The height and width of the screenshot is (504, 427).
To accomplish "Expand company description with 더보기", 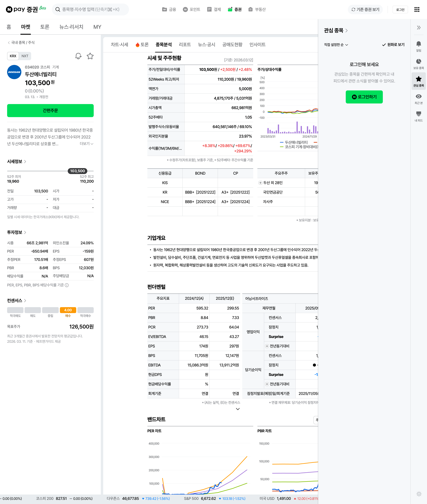I will (x=86, y=144).
